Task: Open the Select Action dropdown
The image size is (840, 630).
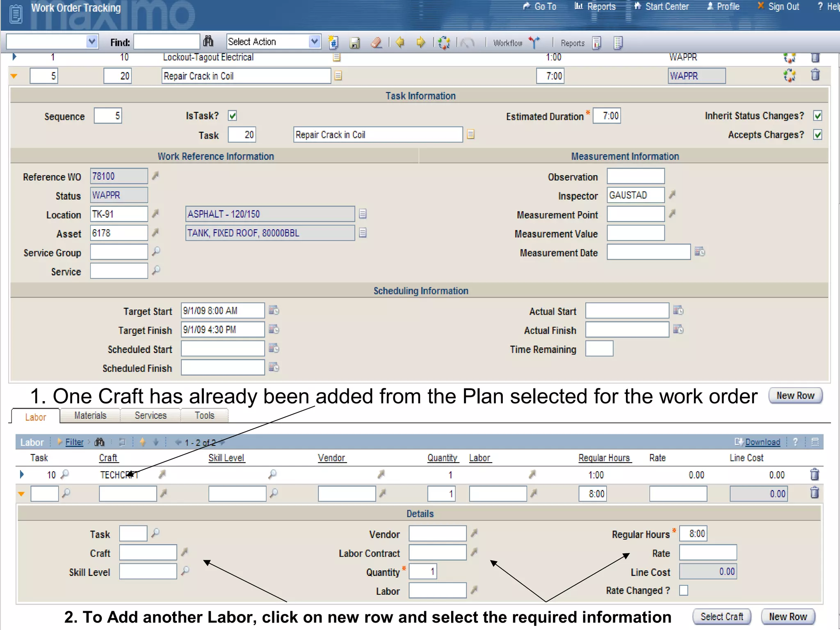Action: coord(314,41)
